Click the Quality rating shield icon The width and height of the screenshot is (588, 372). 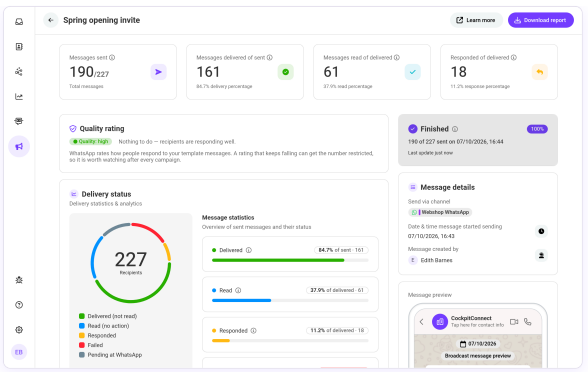(x=73, y=129)
